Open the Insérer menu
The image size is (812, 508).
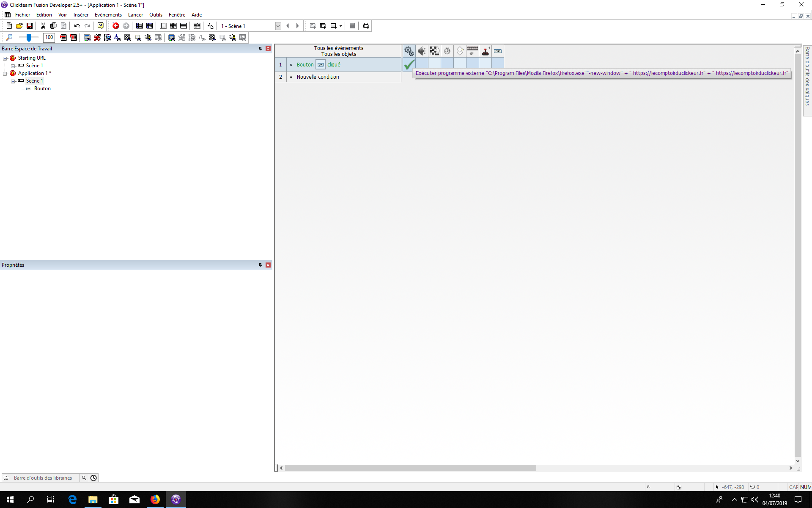81,15
